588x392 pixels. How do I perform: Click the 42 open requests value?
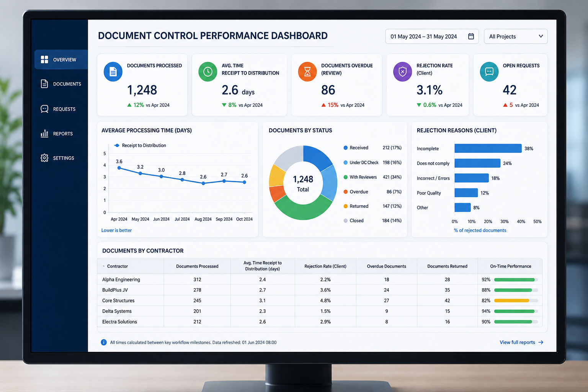[510, 90]
